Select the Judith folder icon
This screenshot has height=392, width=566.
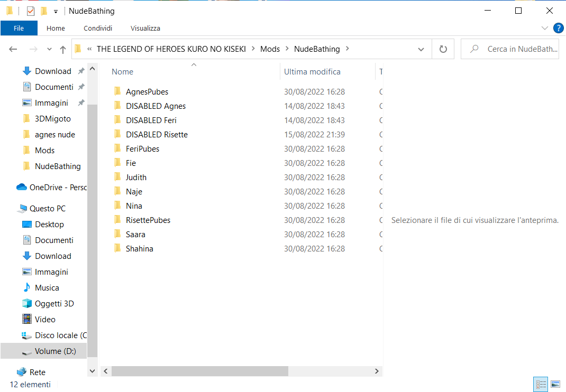[117, 178]
